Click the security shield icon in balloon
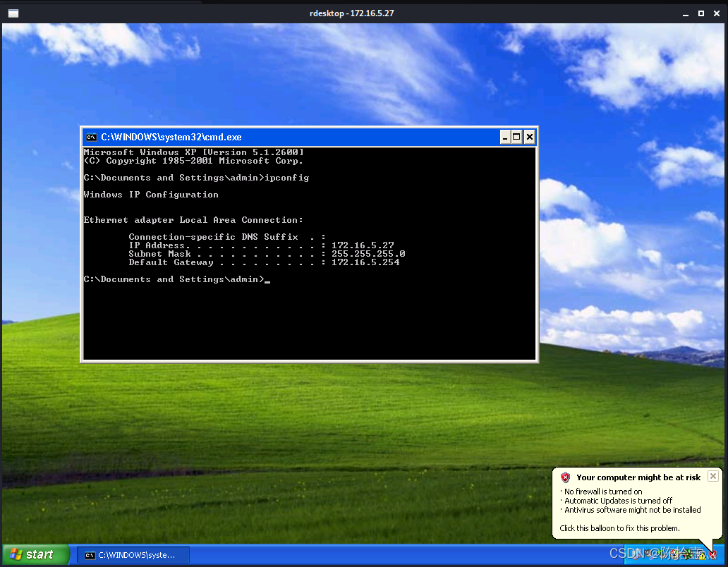The height and width of the screenshot is (567, 728). point(565,477)
